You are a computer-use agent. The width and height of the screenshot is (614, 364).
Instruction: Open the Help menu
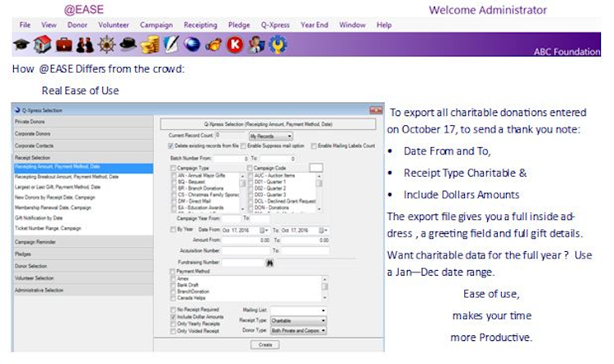[x=384, y=25]
